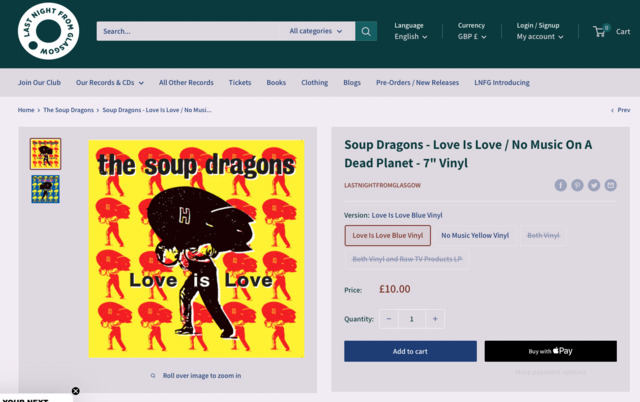Select Love Is Love Blue Vinyl version

387,235
